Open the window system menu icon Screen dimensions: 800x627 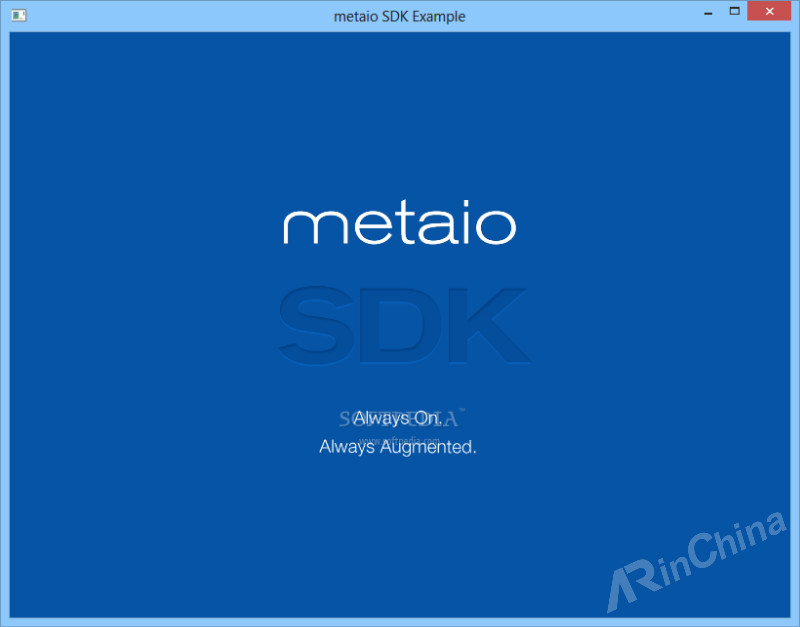[x=19, y=15]
